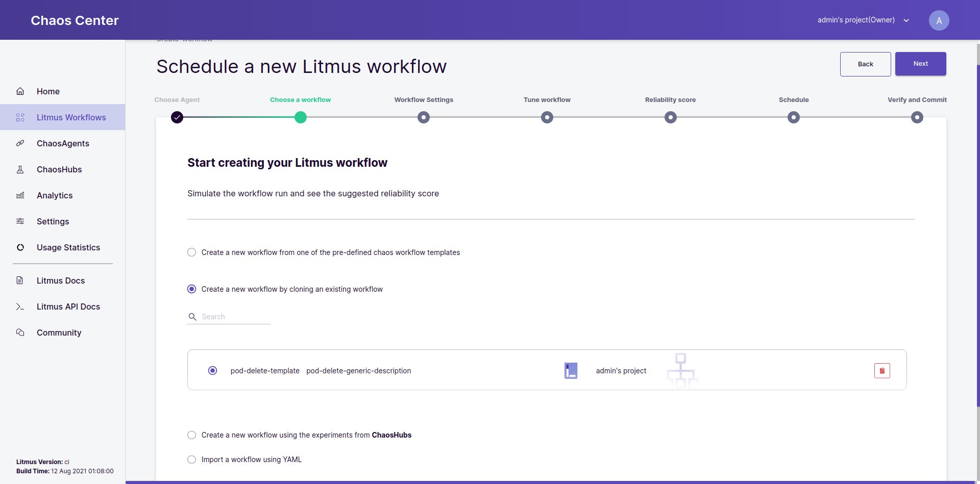Open ChaosAgents via its link icon

coord(20,143)
